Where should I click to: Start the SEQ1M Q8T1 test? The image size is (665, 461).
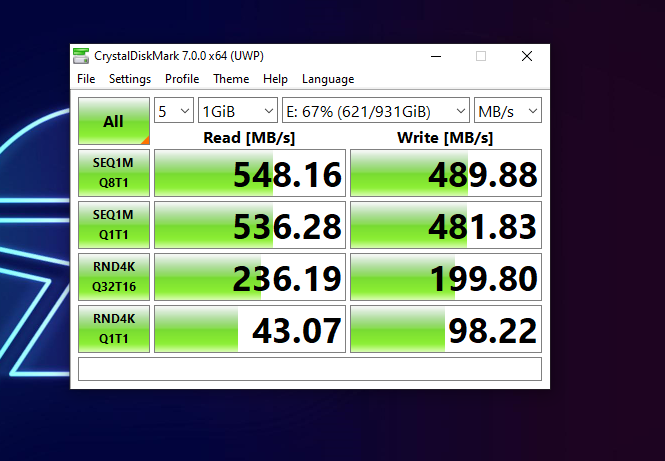tap(114, 173)
